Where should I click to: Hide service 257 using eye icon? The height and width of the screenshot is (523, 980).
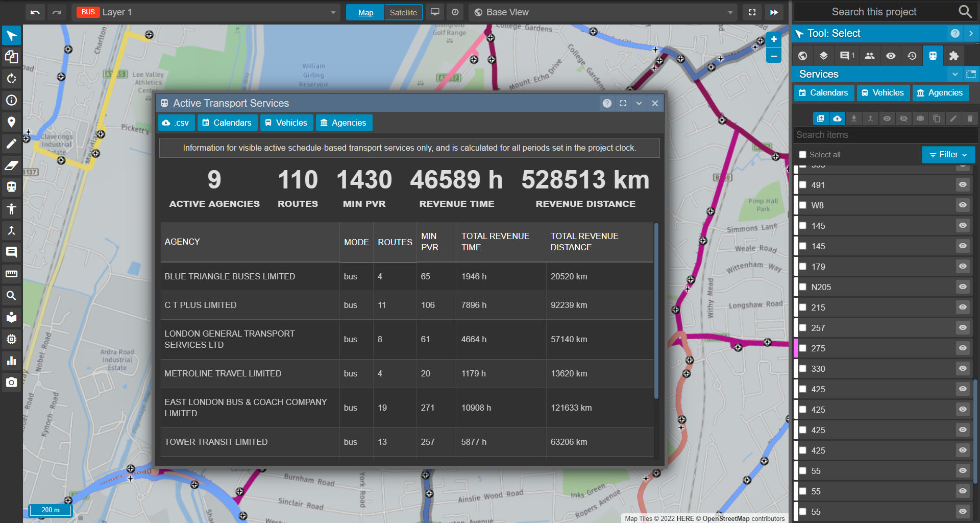963,327
